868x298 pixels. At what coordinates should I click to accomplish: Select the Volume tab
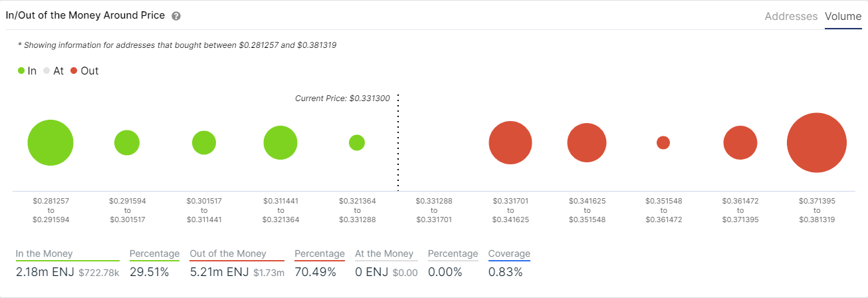[x=843, y=16]
